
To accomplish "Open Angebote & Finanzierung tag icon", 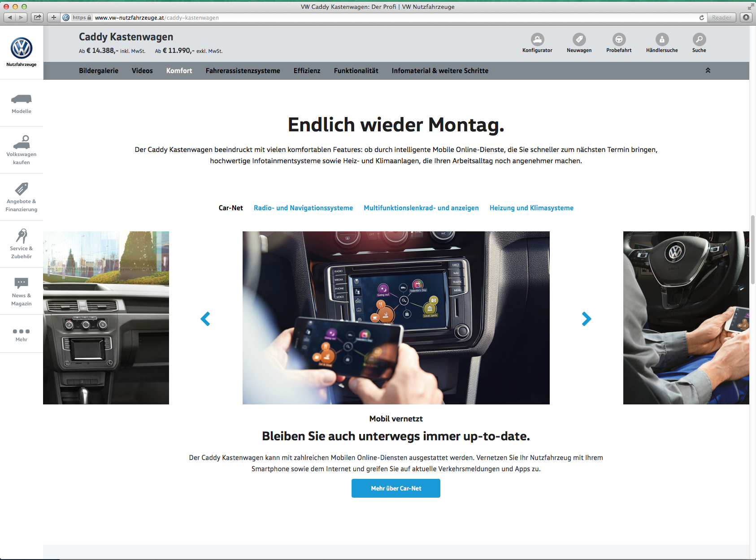I will coord(22,189).
